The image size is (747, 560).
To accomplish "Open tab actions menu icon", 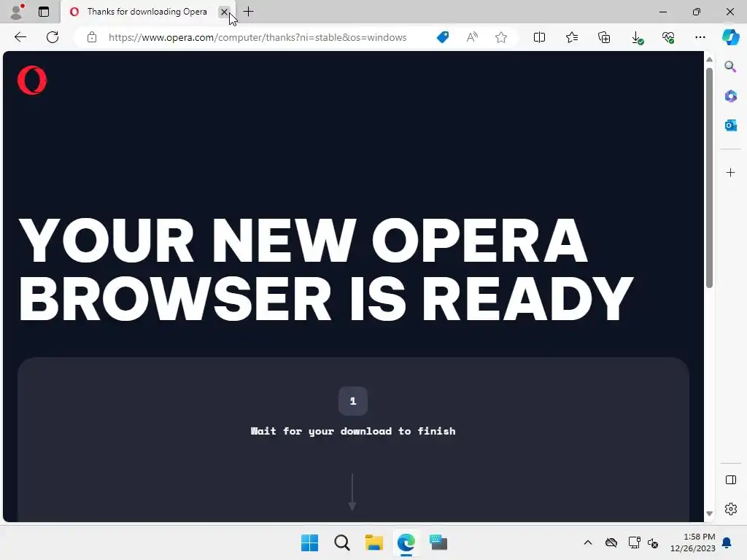I will (x=44, y=12).
